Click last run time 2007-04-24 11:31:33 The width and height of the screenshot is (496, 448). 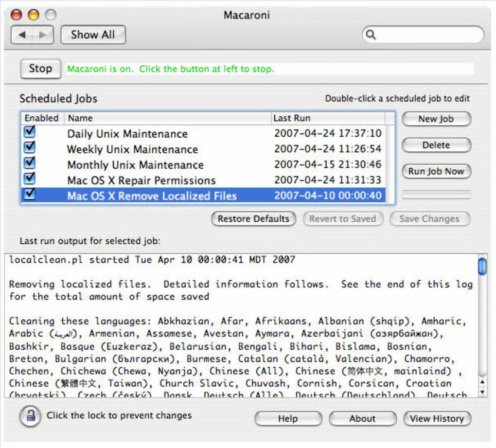(328, 179)
